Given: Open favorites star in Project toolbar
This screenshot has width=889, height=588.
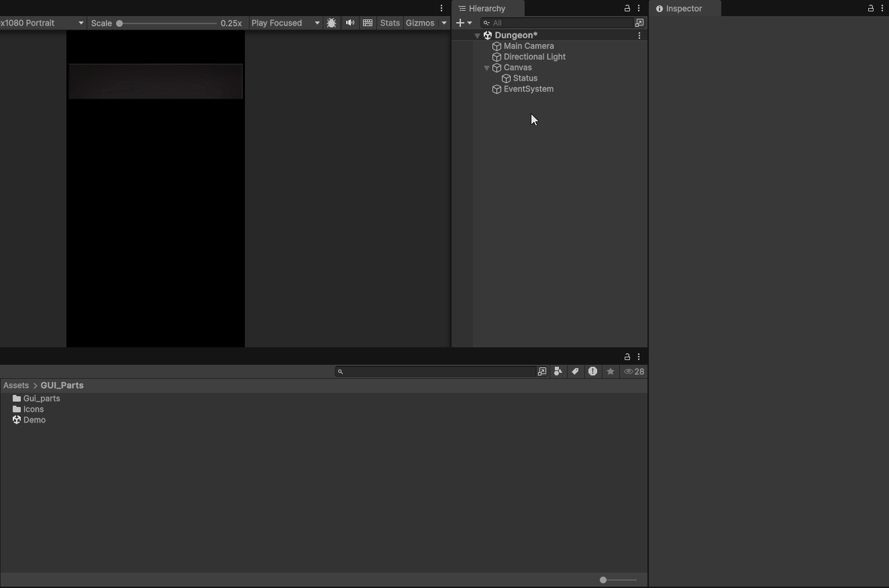Looking at the screenshot, I should click(x=611, y=371).
